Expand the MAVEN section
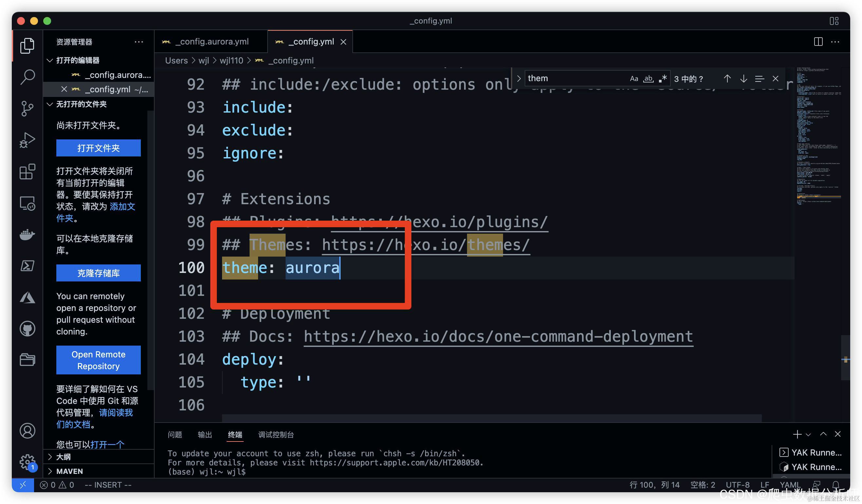This screenshot has height=504, width=862. (x=69, y=471)
